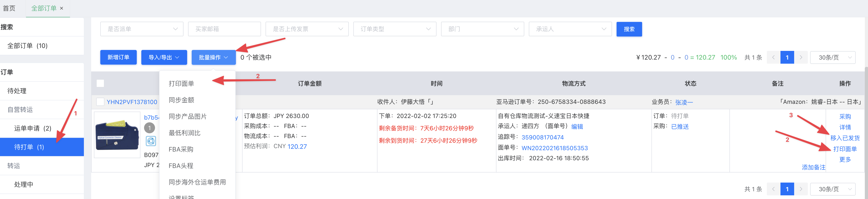Choose 同步金额 from the batch menu
The image size is (868, 199).
point(182,100)
